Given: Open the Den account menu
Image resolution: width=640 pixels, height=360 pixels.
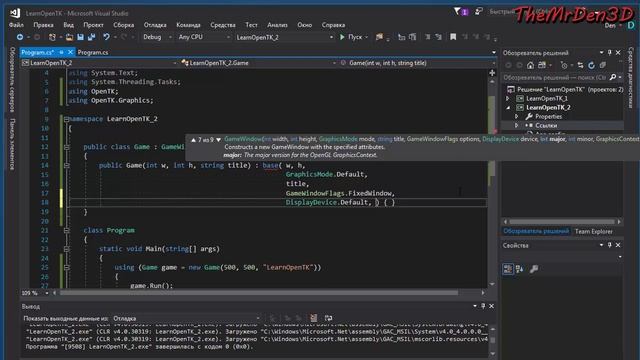Looking at the screenshot, I should click(613, 25).
